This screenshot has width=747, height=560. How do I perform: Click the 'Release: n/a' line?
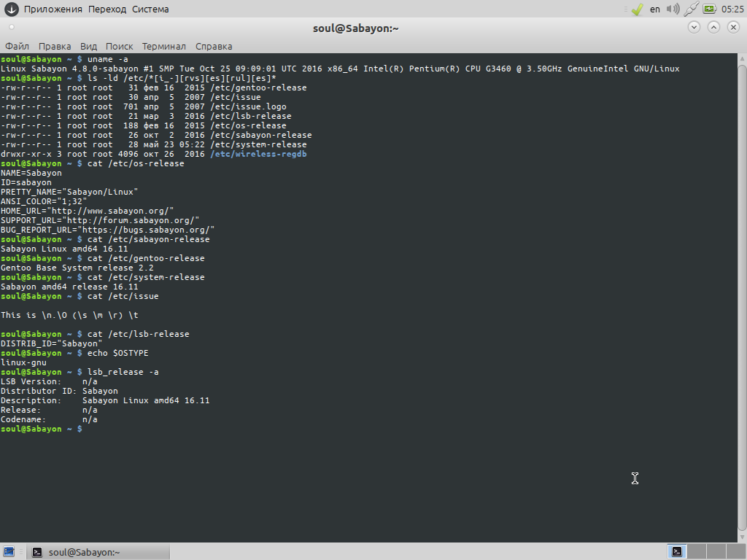pos(49,411)
